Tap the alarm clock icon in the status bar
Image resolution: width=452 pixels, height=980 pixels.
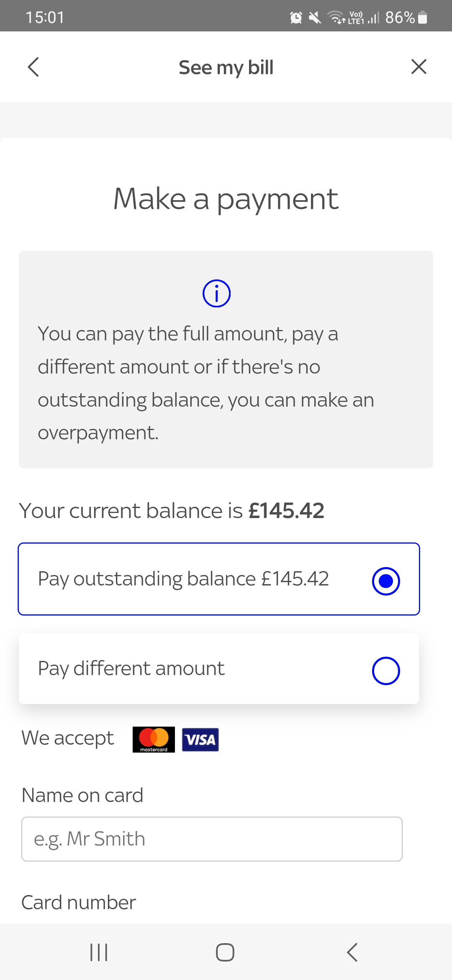(295, 17)
